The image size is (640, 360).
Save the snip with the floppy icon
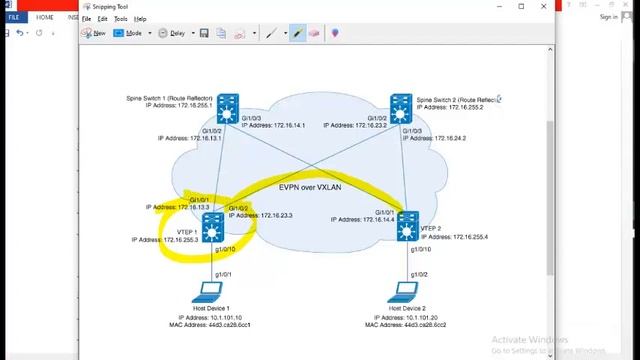[x=204, y=33]
